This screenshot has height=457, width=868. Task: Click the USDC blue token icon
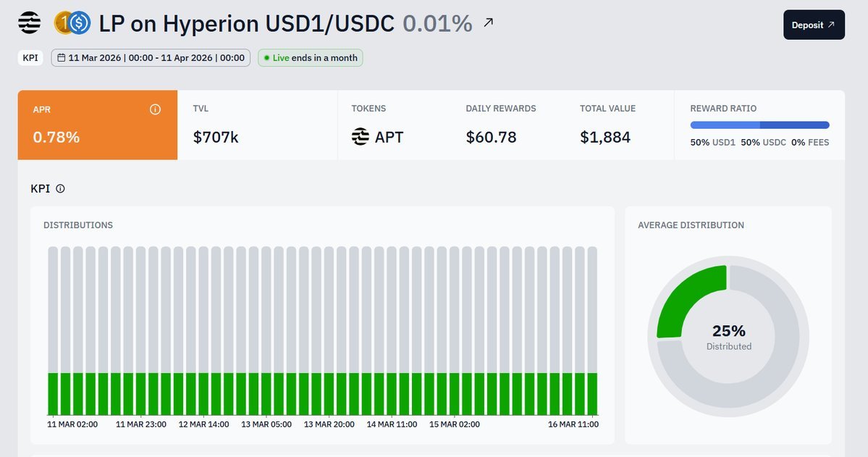click(x=80, y=23)
